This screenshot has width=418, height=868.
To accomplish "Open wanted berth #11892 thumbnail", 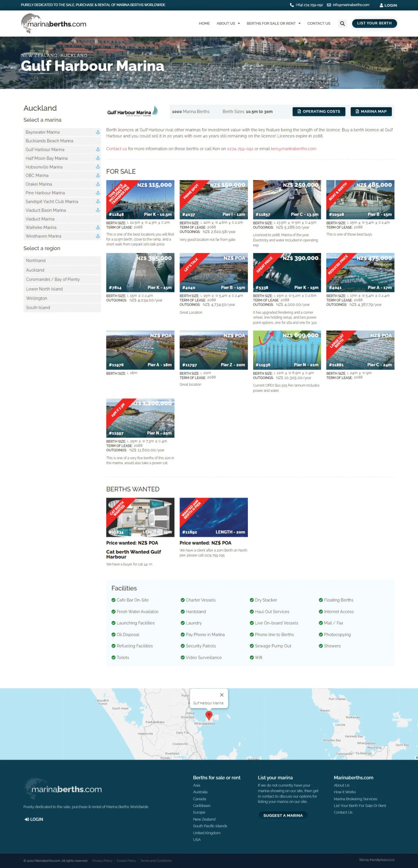I will click(213, 517).
